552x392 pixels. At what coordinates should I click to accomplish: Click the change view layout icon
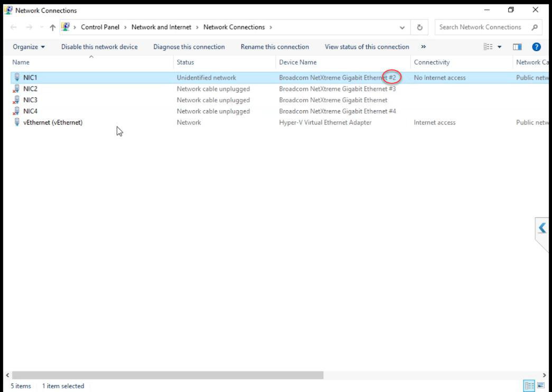[488, 47]
